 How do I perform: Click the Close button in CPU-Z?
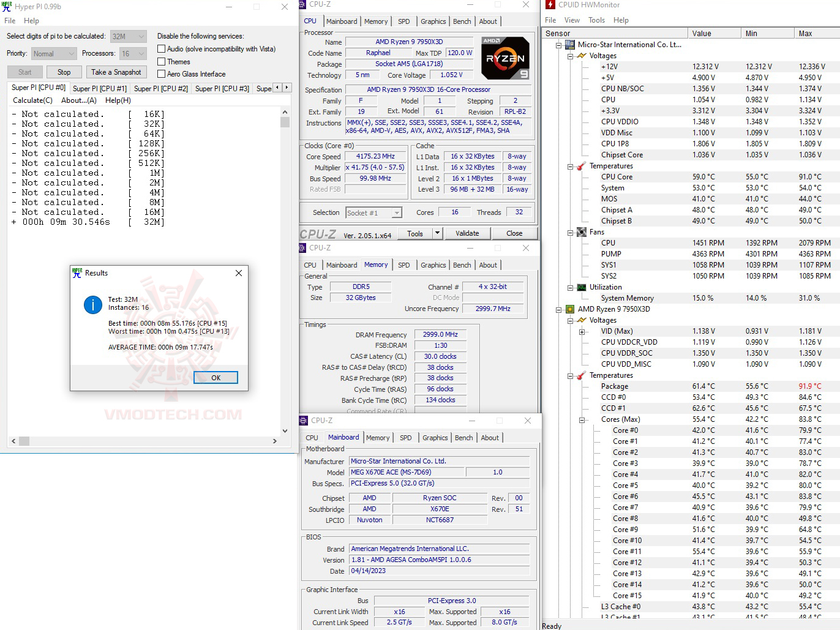[514, 233]
